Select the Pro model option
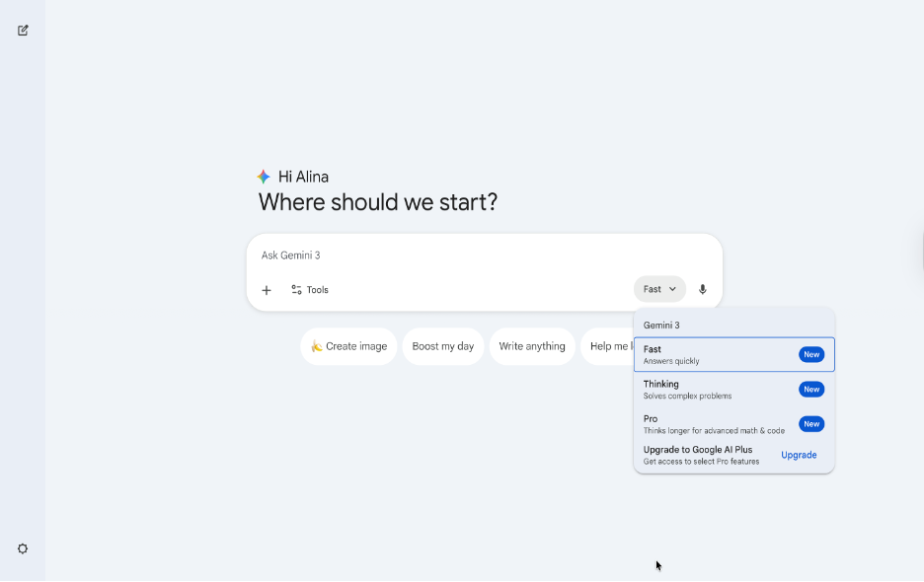924x582 pixels. coord(711,424)
